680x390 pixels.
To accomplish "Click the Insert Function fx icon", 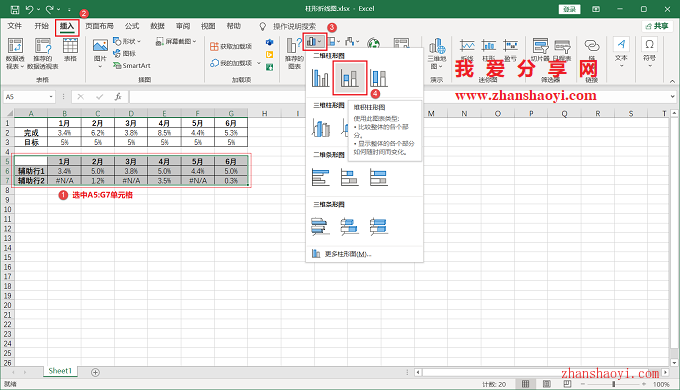I will coord(118,97).
